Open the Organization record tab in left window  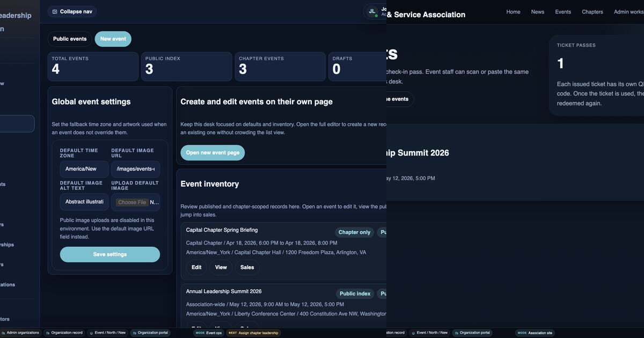click(x=64, y=333)
